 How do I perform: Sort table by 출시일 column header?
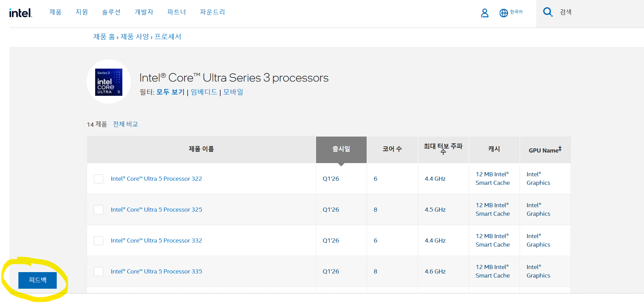(341, 149)
